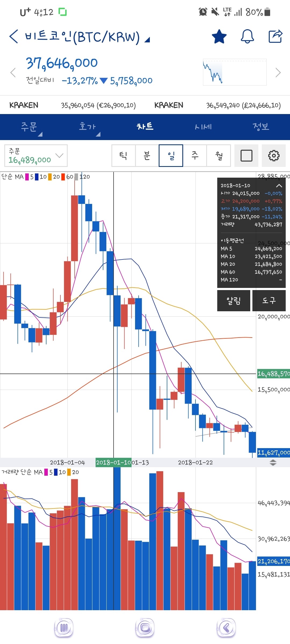290x644 pixels.
Task: Open coin selector triangle next to the title
Action: coord(147,40)
